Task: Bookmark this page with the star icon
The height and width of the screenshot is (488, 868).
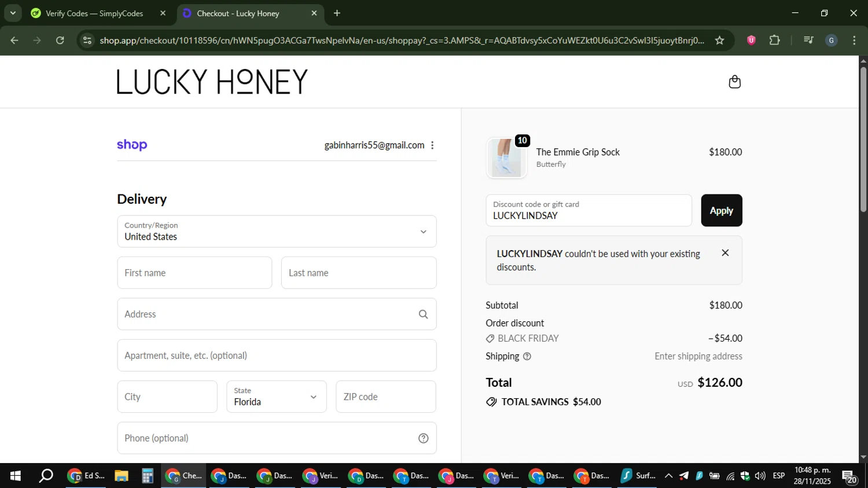Action: point(719,40)
